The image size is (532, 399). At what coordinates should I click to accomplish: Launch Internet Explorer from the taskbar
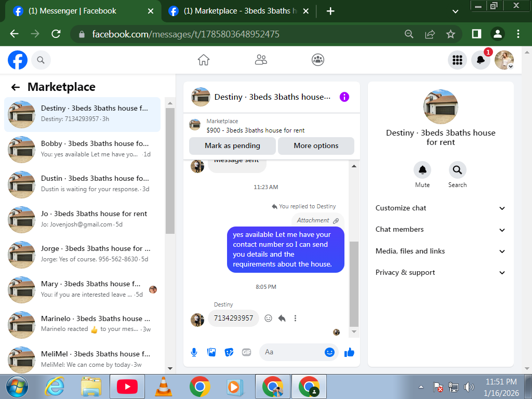pyautogui.click(x=54, y=387)
